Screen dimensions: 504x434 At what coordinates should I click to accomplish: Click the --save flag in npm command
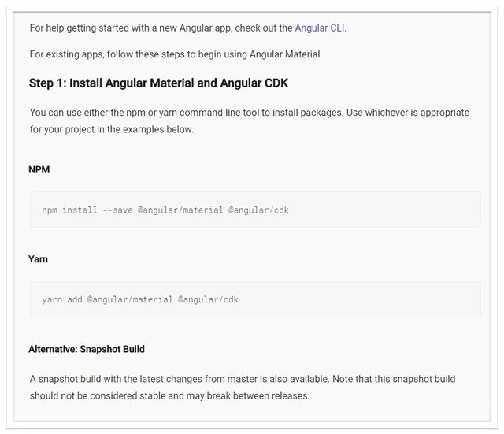click(118, 210)
